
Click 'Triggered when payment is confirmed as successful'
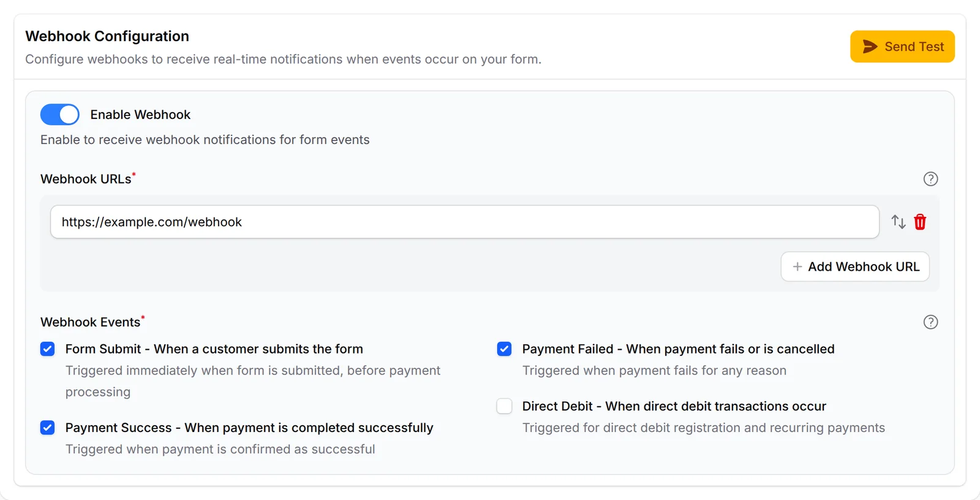(x=221, y=449)
